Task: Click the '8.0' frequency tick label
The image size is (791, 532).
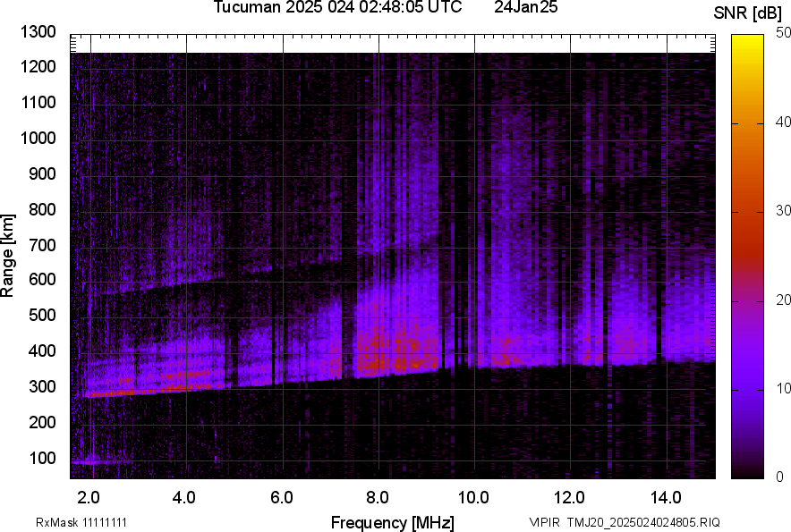Action: pyautogui.click(x=377, y=497)
